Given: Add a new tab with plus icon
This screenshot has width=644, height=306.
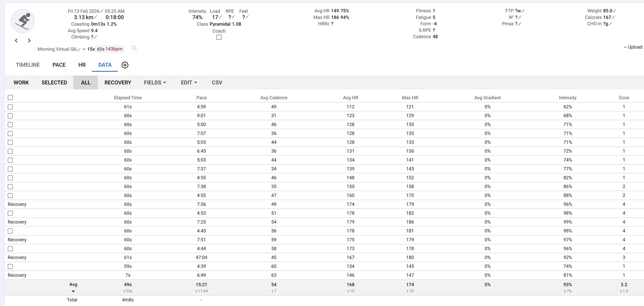Looking at the screenshot, I should (125, 65).
